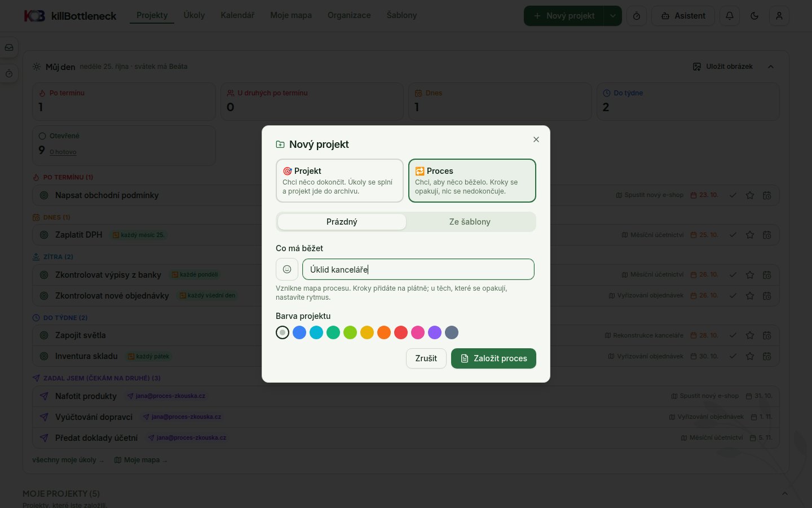The image size is (812, 508).
Task: Choose the red project color
Action: point(401,332)
